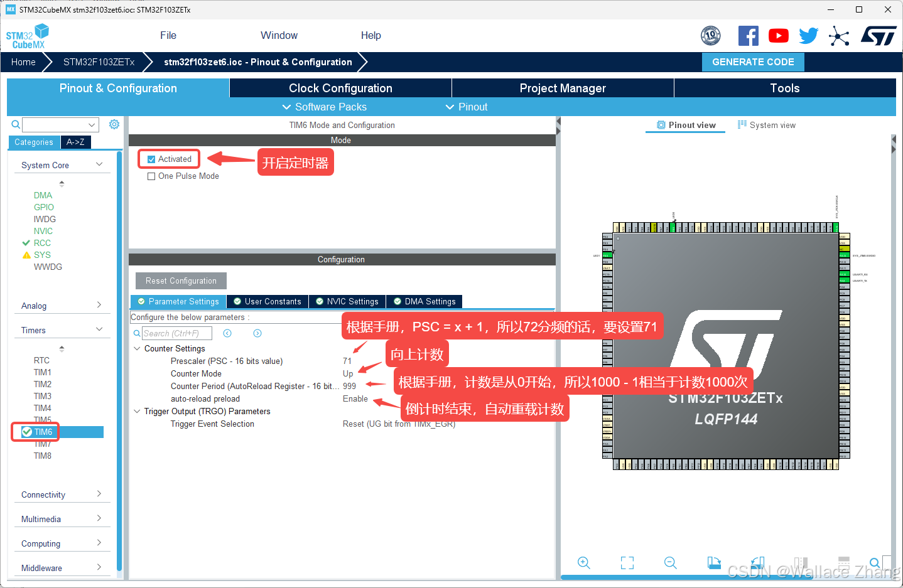Collapse the System Core category
Viewport: 903px width, 588px height.
(99, 164)
